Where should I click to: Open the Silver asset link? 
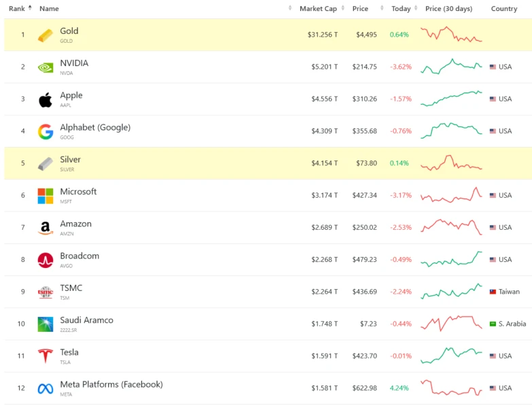(x=70, y=160)
